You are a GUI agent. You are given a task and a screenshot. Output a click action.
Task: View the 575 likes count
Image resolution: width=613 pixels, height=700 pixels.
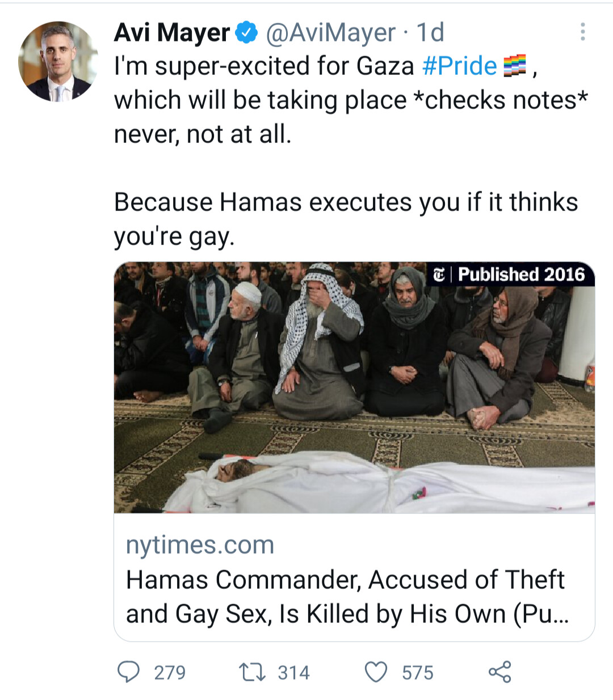[x=417, y=673]
